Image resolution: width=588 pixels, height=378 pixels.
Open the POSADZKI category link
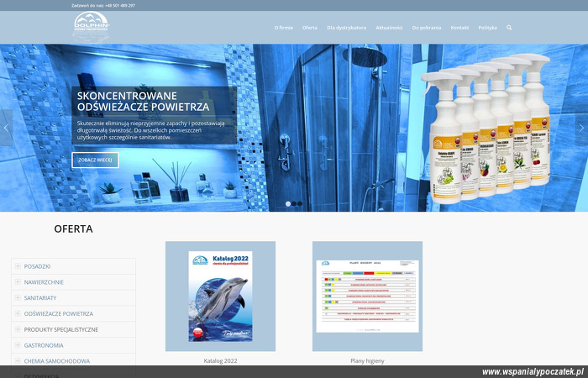37,266
